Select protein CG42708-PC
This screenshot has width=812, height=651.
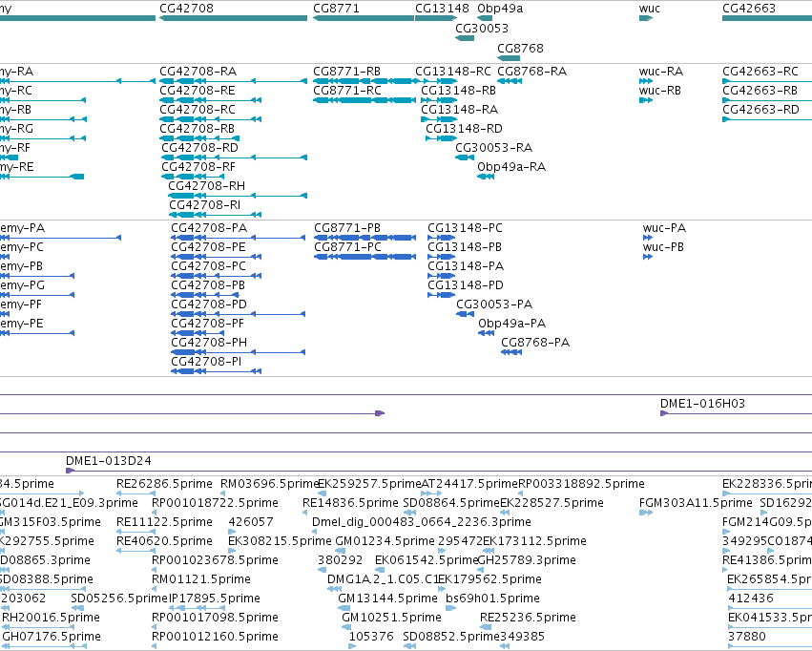pos(216,276)
